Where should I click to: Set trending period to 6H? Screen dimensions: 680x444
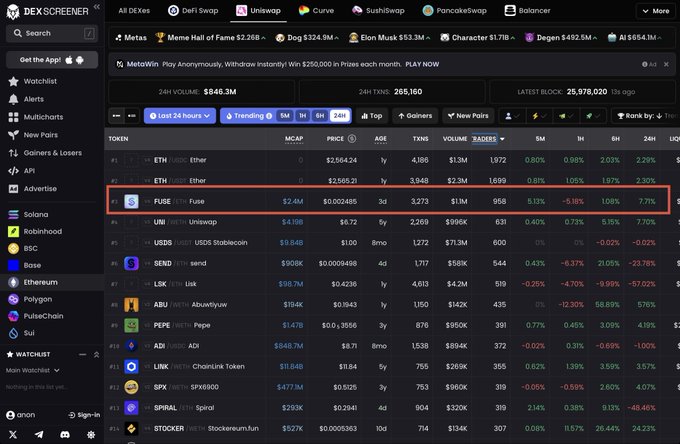320,116
